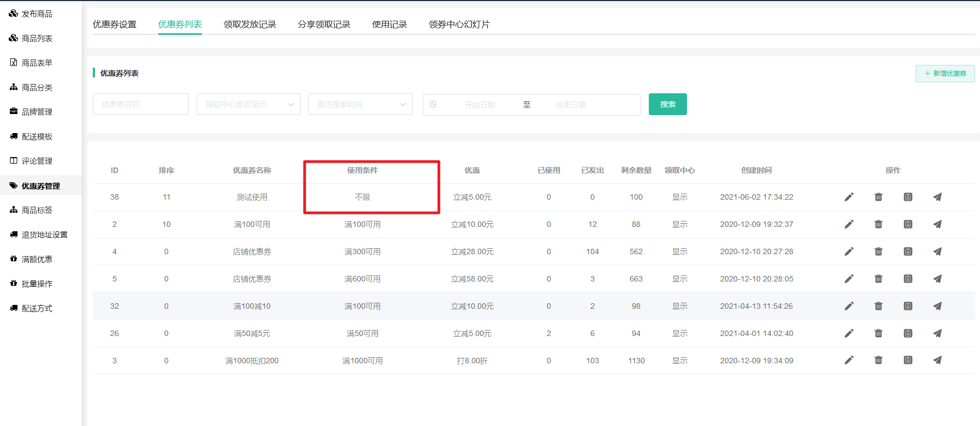
Task: Open document icon for 满50减5元 row
Action: (x=908, y=333)
